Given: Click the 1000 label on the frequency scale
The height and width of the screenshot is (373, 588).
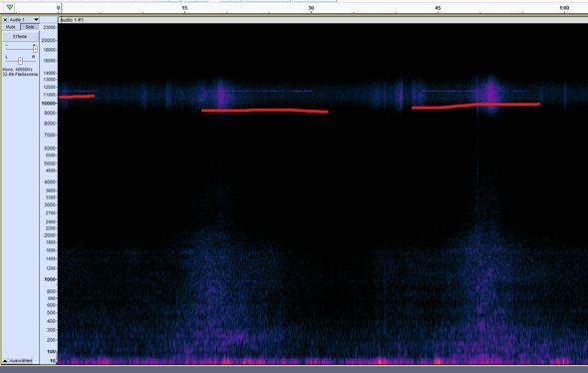Looking at the screenshot, I should [50, 279].
